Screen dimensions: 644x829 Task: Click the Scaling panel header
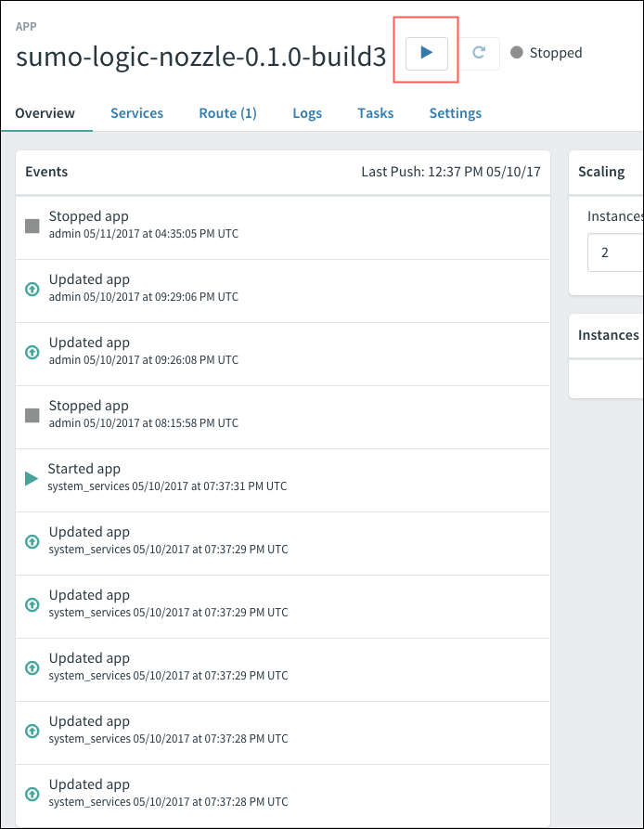pos(601,172)
